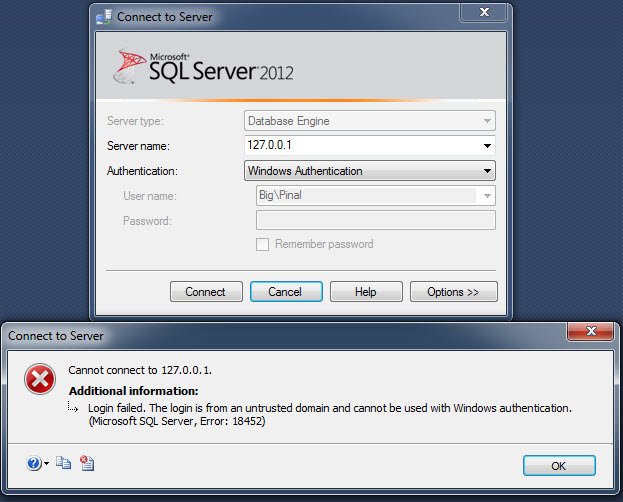Image resolution: width=623 pixels, height=502 pixels.
Task: Open the Authentication dropdown
Action: pyautogui.click(x=370, y=171)
